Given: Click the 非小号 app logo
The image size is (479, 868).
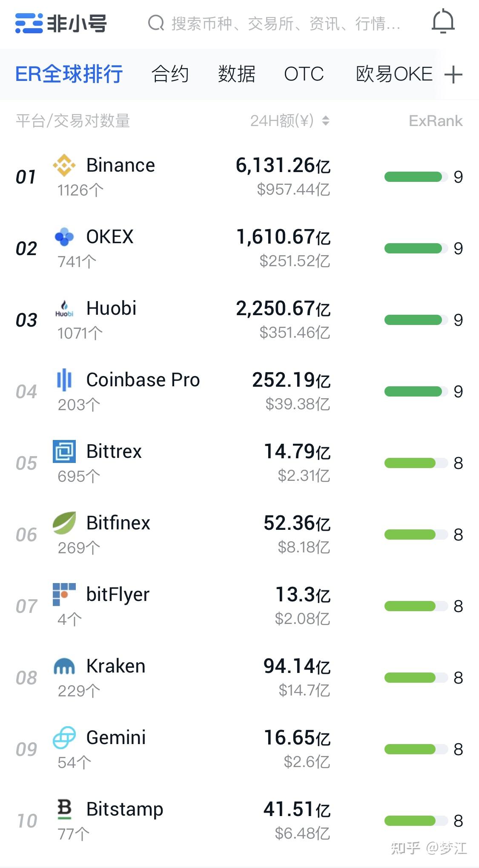Looking at the screenshot, I should [61, 23].
